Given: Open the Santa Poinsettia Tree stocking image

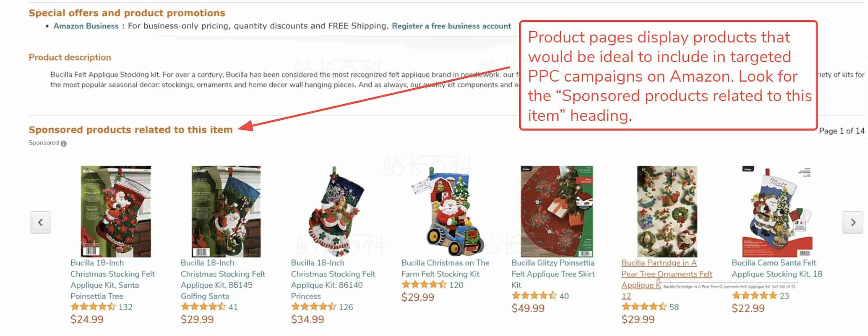Looking at the screenshot, I should (116, 211).
